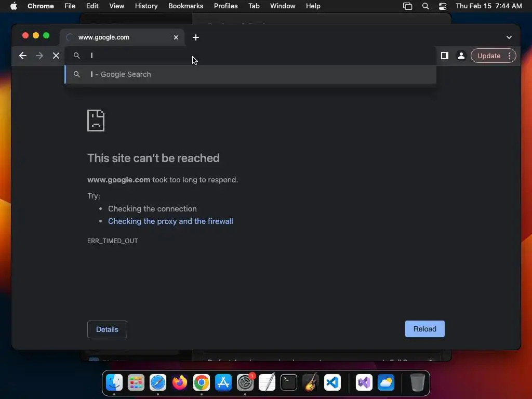Open the Profiles menu
The image size is (532, 399).
coord(225,6)
